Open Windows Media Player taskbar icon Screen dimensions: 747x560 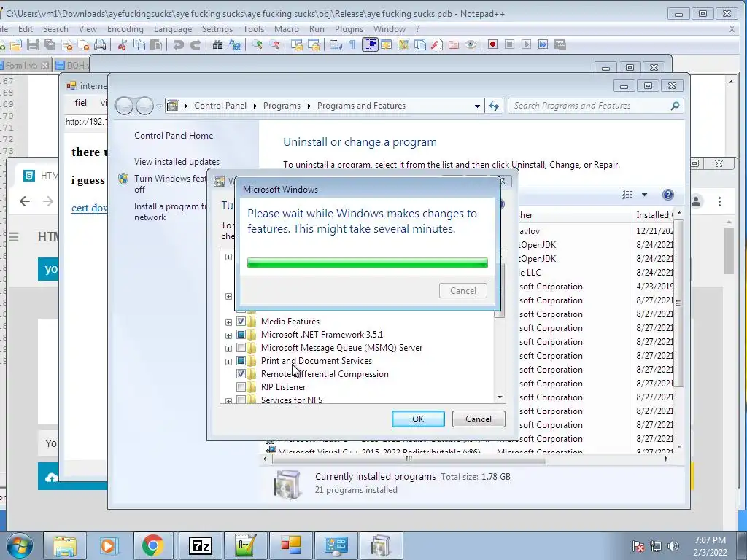108,545
